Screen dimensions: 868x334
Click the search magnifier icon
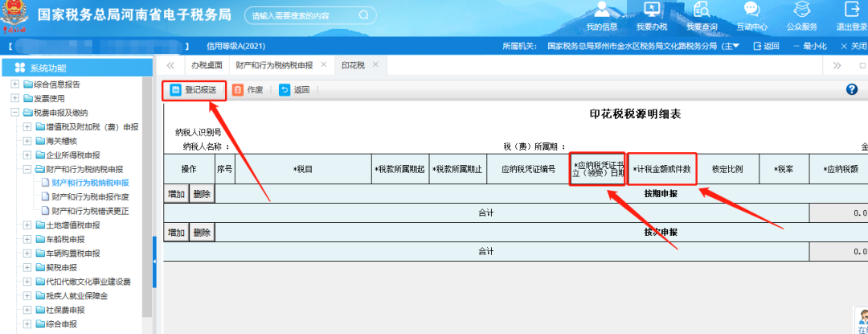(363, 15)
